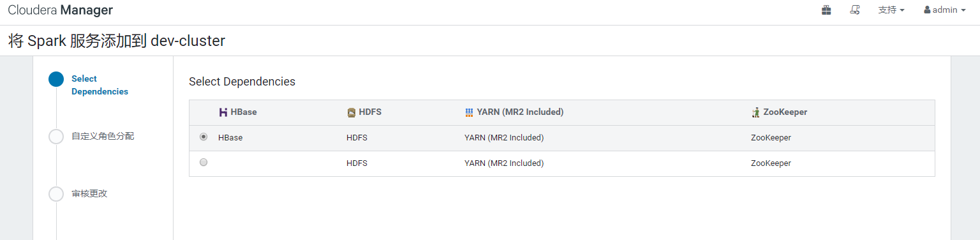Click the Select Dependencies step circle
The width and height of the screenshot is (980, 240).
pos(56,79)
